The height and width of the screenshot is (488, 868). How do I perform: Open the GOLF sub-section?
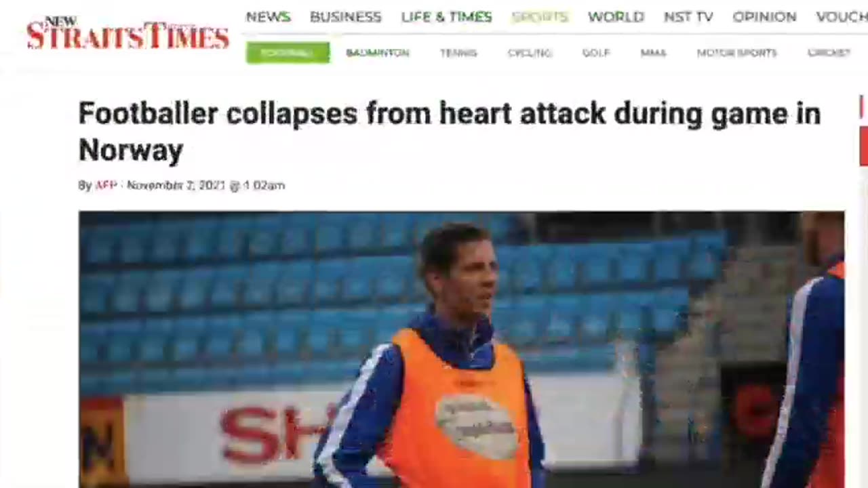tap(596, 53)
